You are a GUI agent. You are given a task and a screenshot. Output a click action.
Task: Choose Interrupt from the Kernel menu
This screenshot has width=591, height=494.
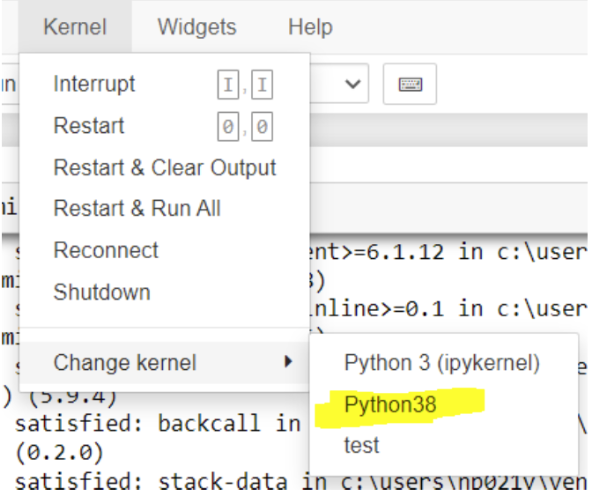coord(164,84)
